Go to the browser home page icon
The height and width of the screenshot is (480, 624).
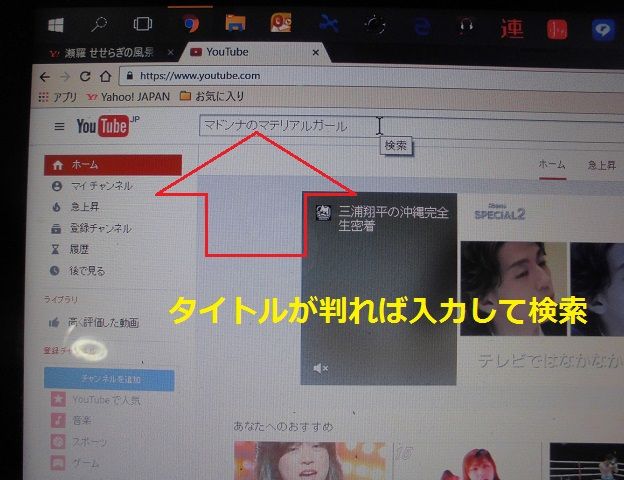click(105, 76)
